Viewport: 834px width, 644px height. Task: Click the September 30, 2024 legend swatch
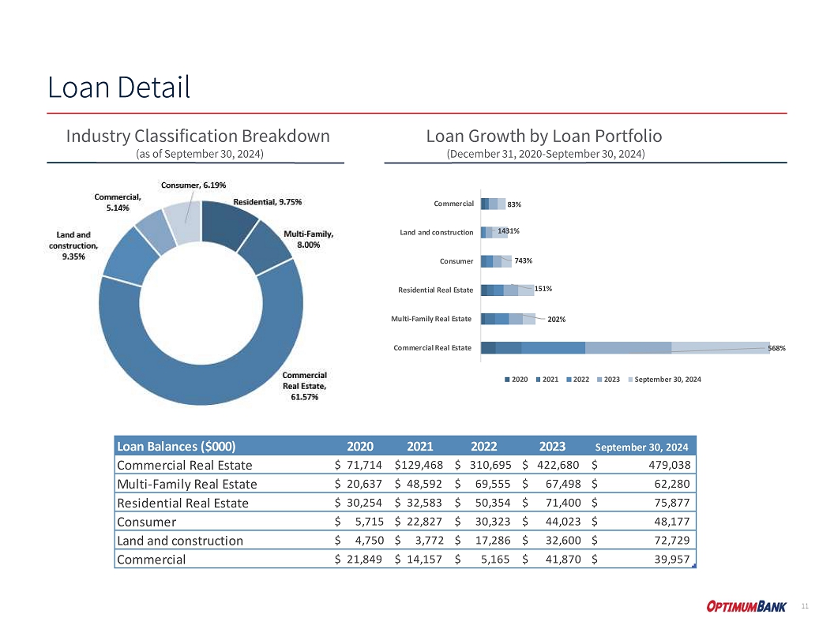pyautogui.click(x=630, y=380)
